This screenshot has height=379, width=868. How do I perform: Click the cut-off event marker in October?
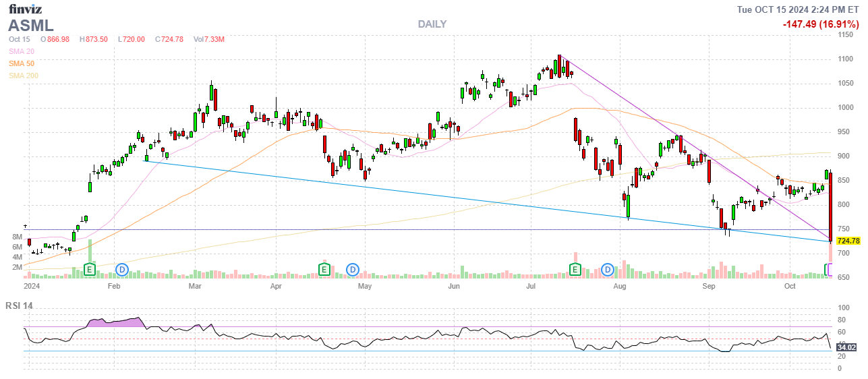(830, 270)
